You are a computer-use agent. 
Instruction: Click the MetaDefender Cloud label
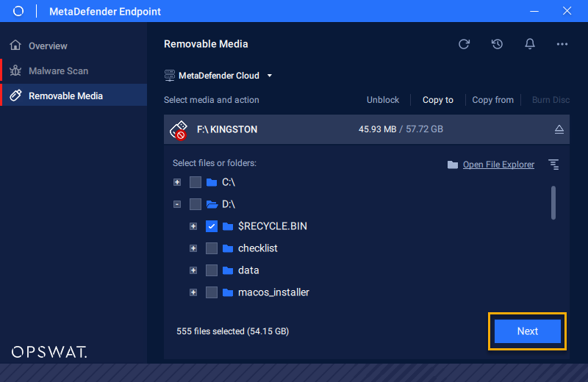(219, 76)
